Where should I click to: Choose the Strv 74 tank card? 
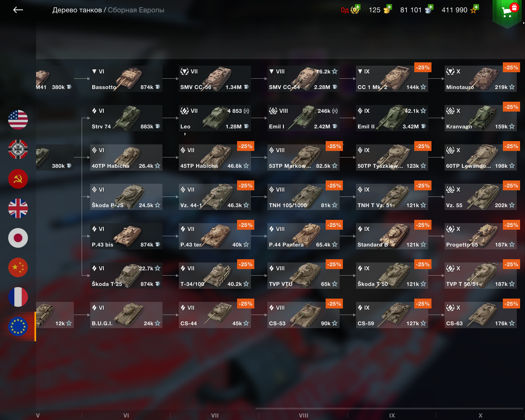126,118
